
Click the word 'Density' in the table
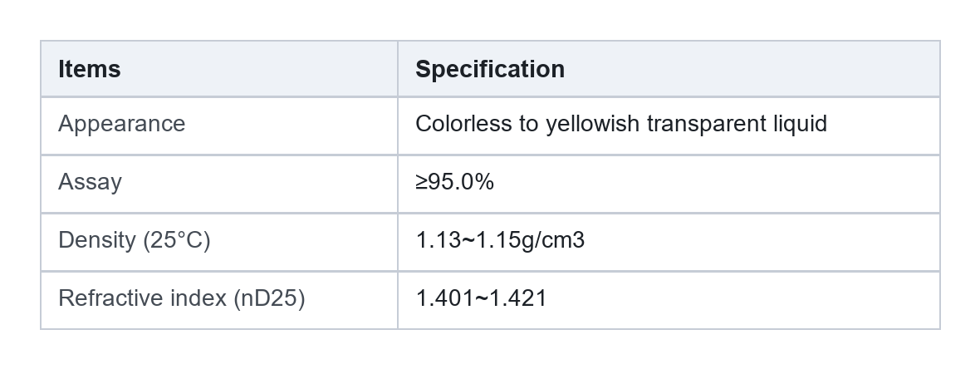(x=97, y=240)
